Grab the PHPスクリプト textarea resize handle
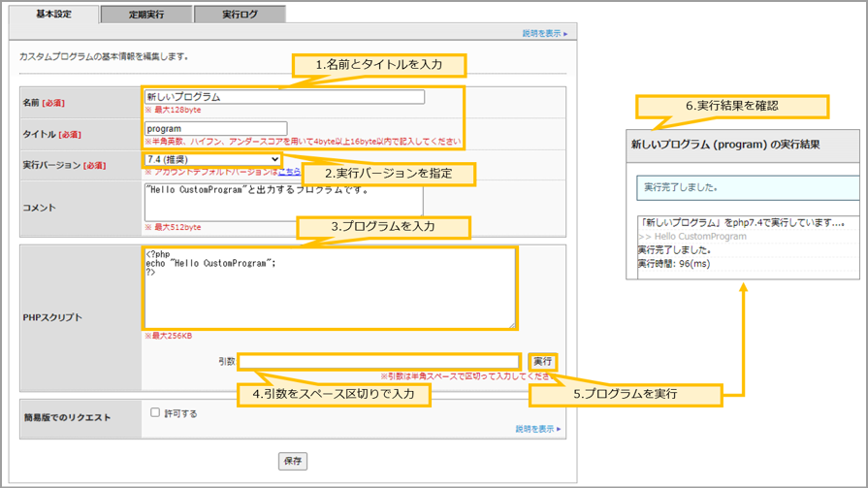Screen dimensions: 868x488 coord(512,325)
